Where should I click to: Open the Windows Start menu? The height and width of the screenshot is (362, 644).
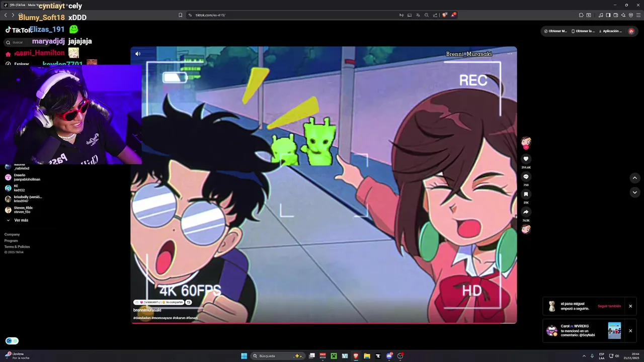pyautogui.click(x=244, y=356)
